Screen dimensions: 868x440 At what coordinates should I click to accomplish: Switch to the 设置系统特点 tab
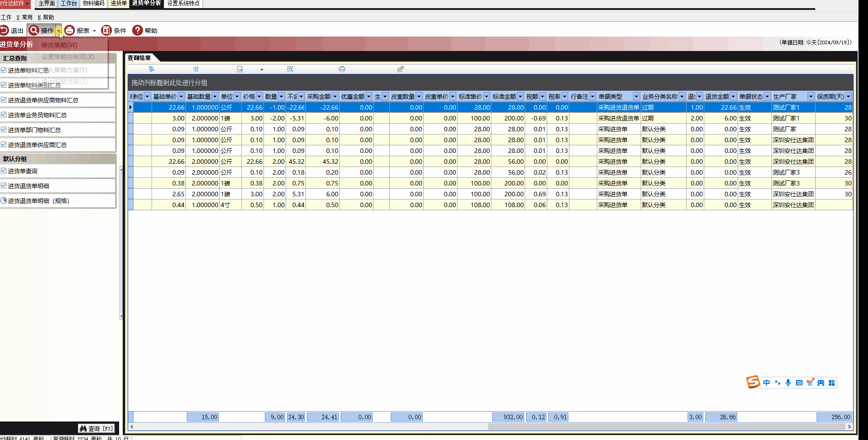[183, 4]
